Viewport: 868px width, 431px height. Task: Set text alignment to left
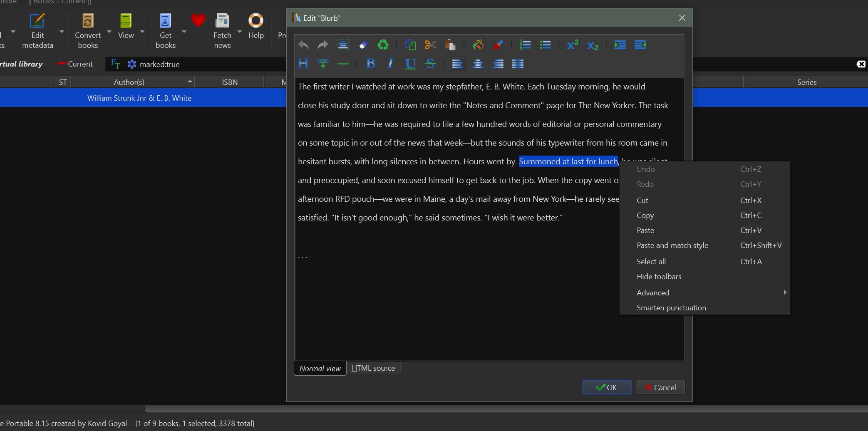458,64
